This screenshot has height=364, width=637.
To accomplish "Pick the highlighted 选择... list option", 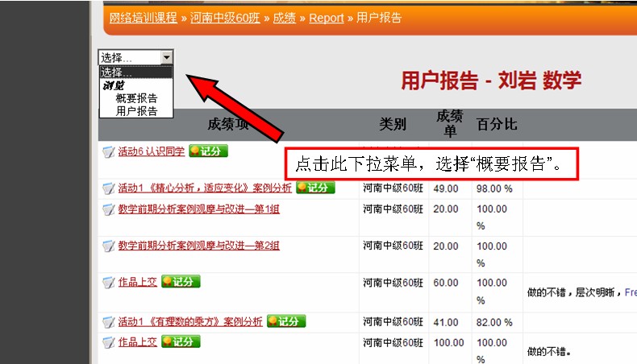I will [135, 72].
